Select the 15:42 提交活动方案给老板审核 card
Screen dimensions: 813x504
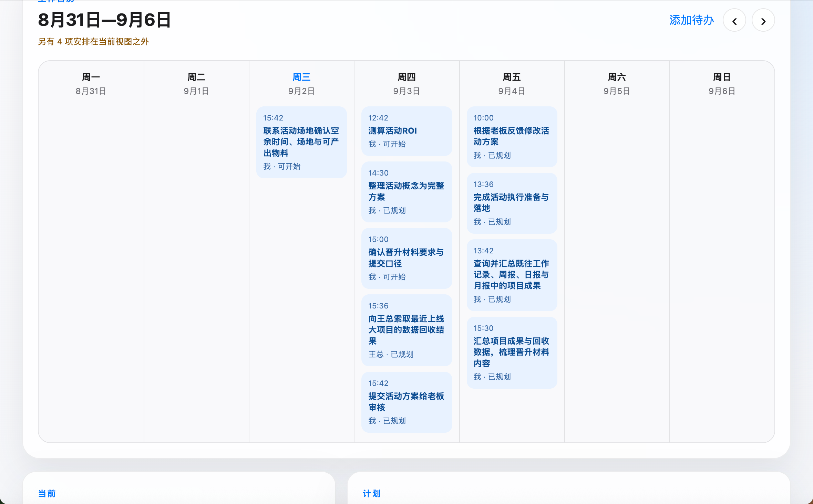coord(406,402)
